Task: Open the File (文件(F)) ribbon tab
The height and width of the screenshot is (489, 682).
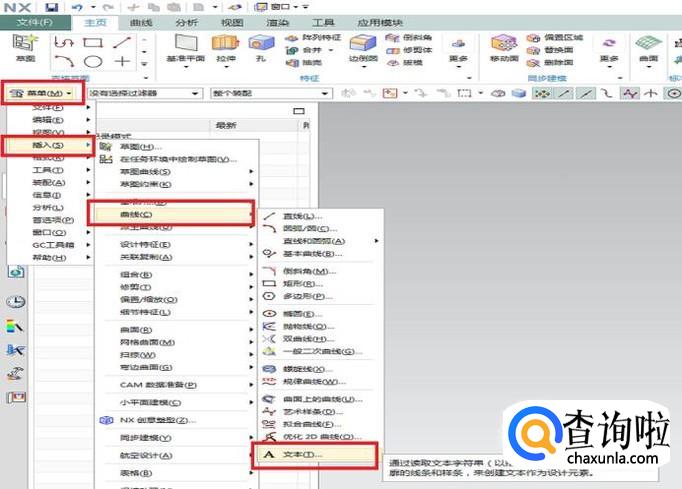Action: coord(35,23)
